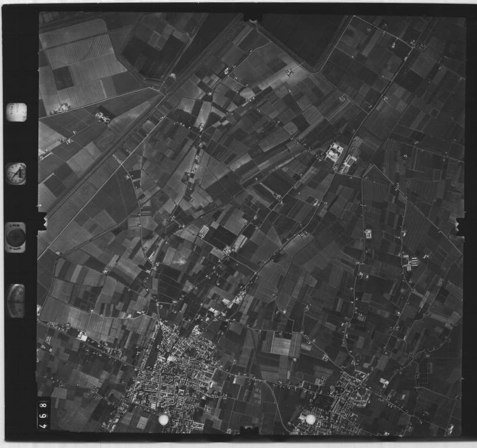
Task: Click the striped greenhouse rows on the right
Action: click(x=412, y=262)
